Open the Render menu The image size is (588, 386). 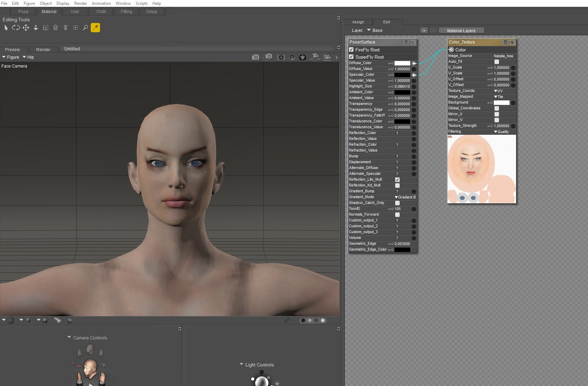tap(80, 3)
